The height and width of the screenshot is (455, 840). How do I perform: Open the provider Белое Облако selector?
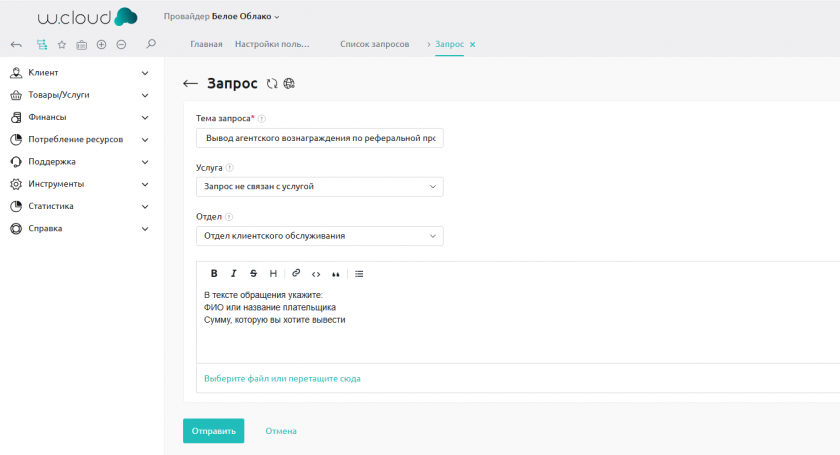[x=221, y=16]
